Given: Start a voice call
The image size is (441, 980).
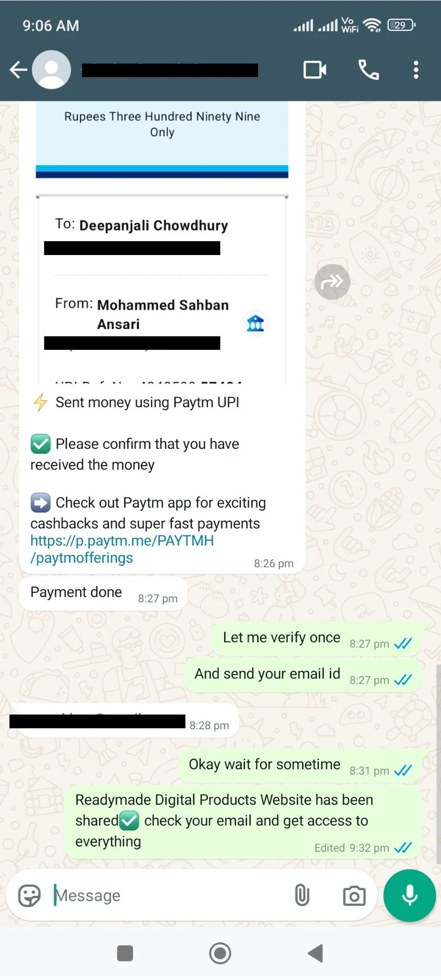Looking at the screenshot, I should [x=369, y=70].
